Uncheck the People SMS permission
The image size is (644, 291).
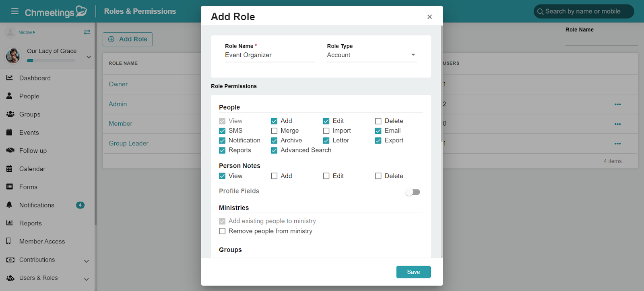coord(222,131)
